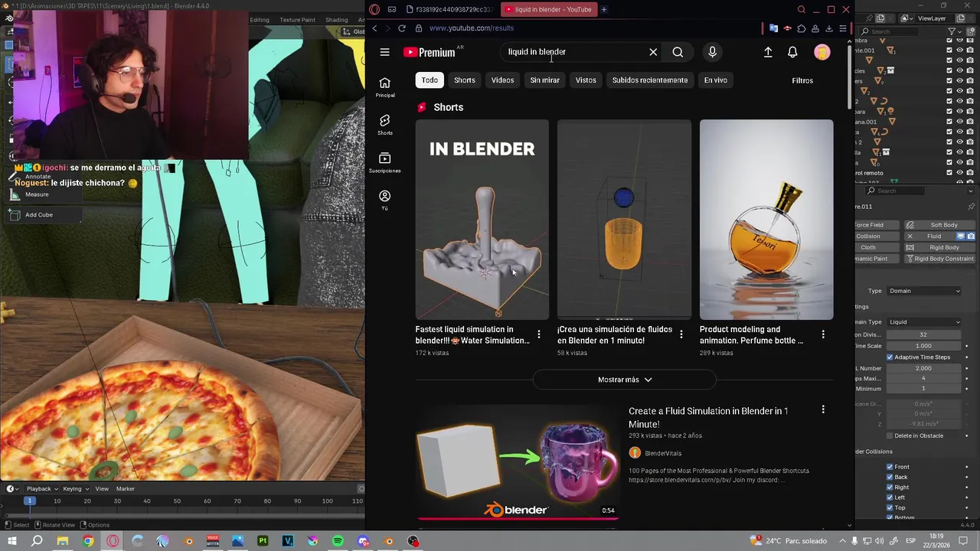
Task: Open the YouTube hamburger menu
Action: pyautogui.click(x=384, y=52)
